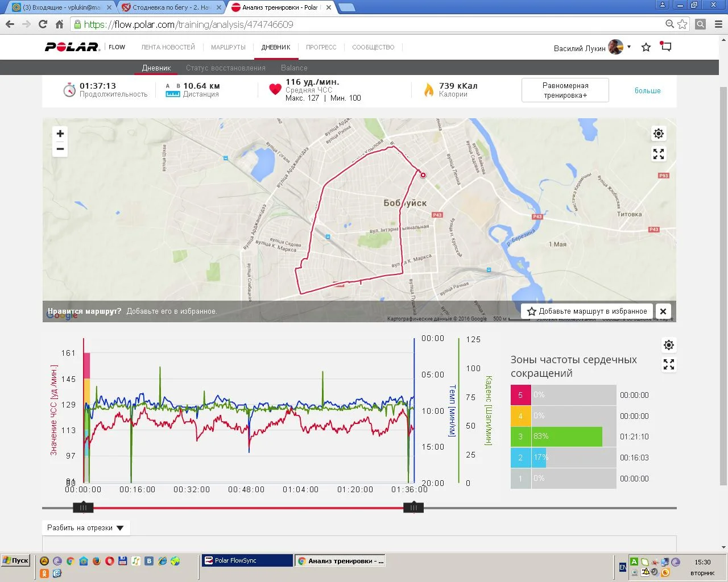Image resolution: width=728 pixels, height=582 pixels.
Task: Click the favorites star in header
Action: [646, 47]
